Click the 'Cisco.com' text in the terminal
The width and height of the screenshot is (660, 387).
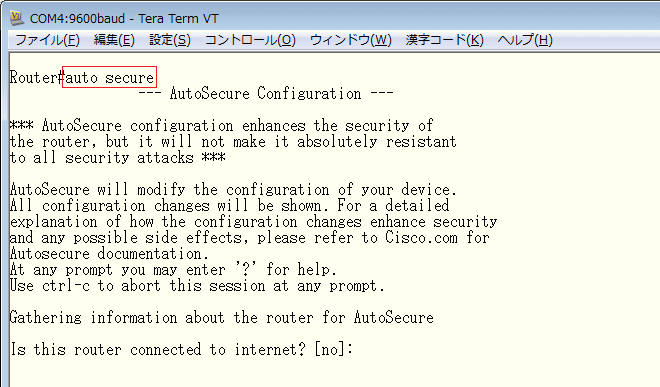[x=421, y=238]
